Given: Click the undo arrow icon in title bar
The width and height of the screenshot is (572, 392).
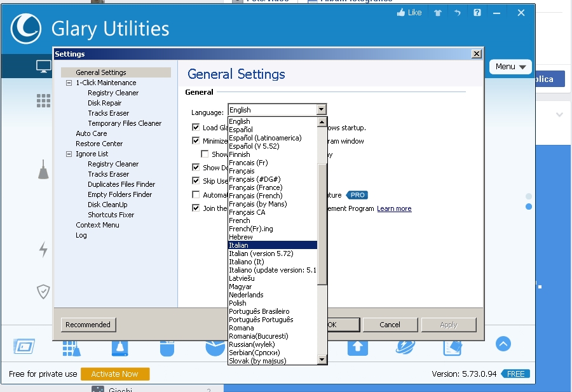Looking at the screenshot, I should click(x=457, y=13).
